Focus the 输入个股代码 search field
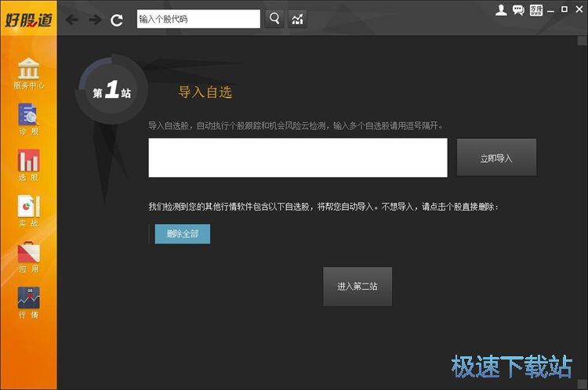 198,19
